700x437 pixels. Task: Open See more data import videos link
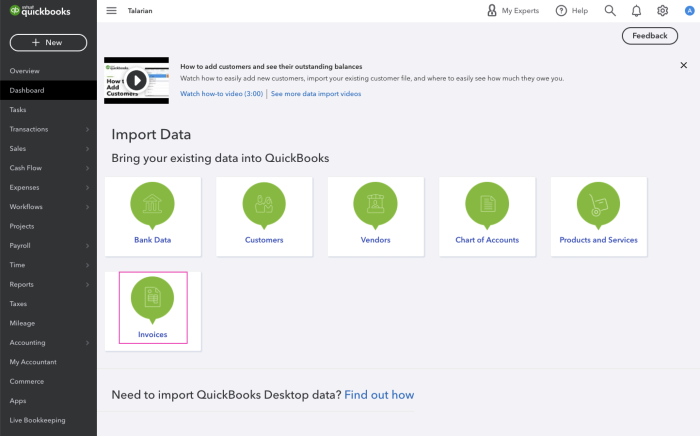click(x=316, y=94)
